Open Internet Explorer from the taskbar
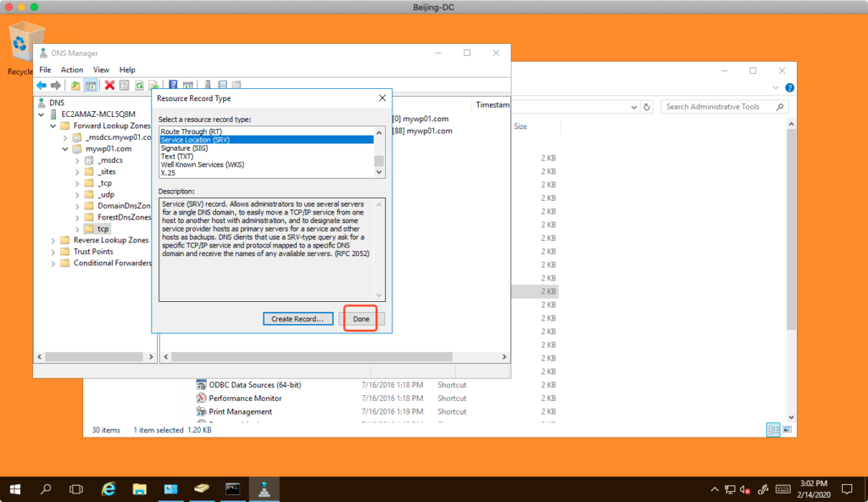Image resolution: width=868 pixels, height=502 pixels. (108, 489)
